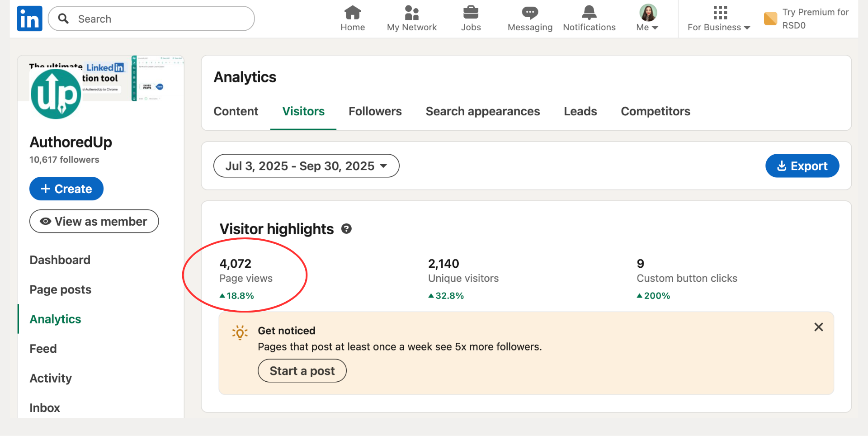868x436 pixels.
Task: Open the Search appearances tab
Action: coord(483,111)
